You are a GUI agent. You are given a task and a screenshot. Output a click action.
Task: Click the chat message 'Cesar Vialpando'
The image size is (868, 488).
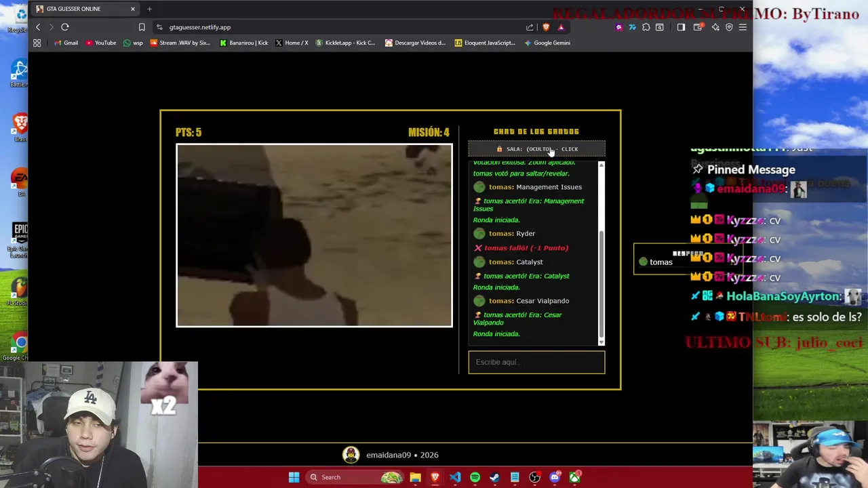(x=542, y=301)
